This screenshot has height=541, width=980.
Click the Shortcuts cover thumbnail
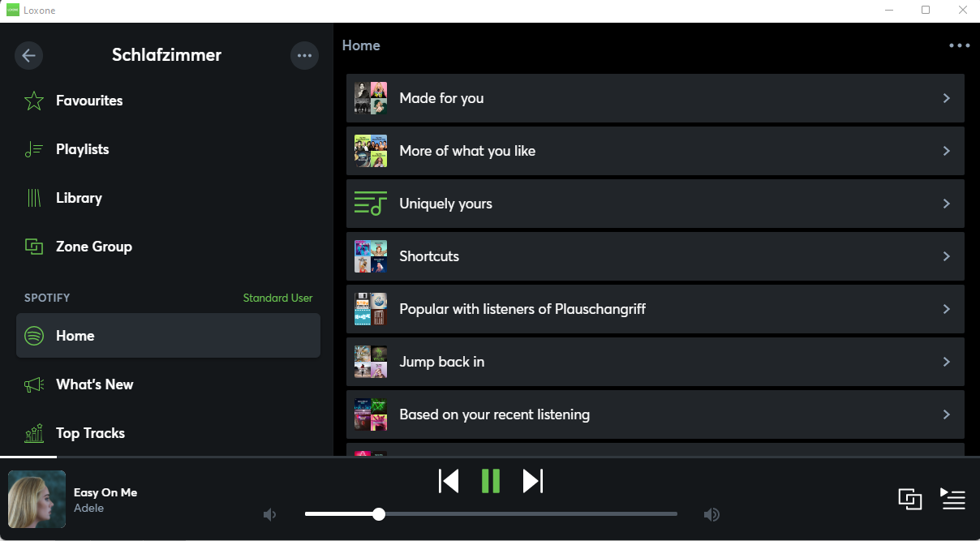pyautogui.click(x=371, y=256)
